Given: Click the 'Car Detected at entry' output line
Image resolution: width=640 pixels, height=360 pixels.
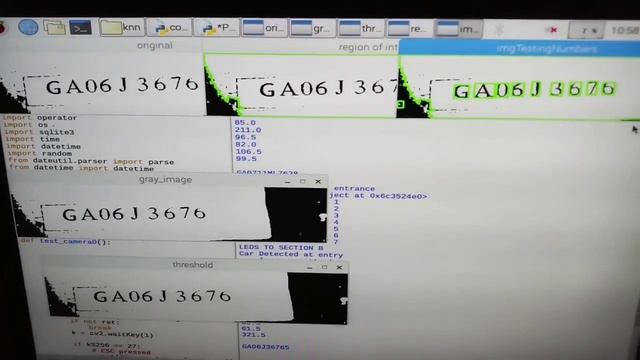Looking at the screenshot, I should [291, 254].
